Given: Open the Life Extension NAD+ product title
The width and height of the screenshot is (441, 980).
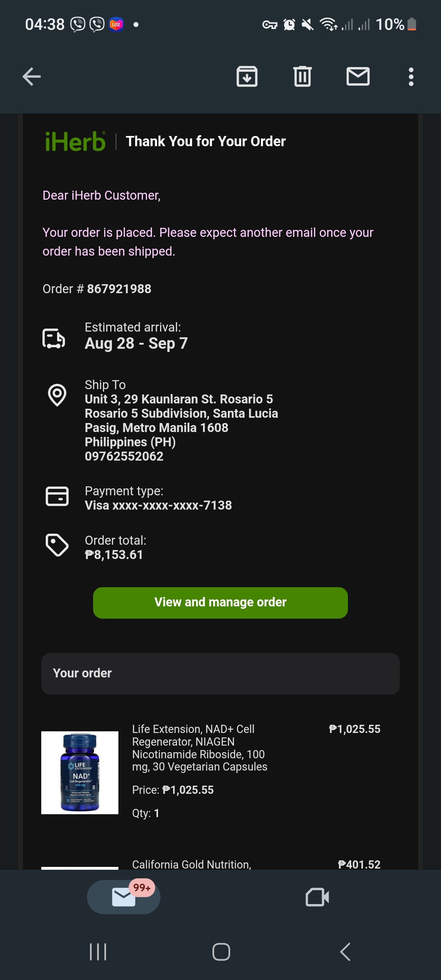Looking at the screenshot, I should tap(200, 748).
